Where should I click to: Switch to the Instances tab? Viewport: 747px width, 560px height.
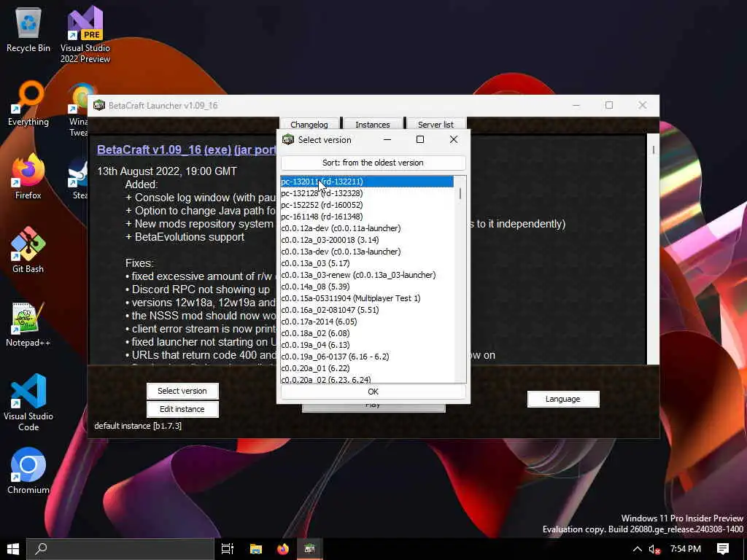(373, 124)
